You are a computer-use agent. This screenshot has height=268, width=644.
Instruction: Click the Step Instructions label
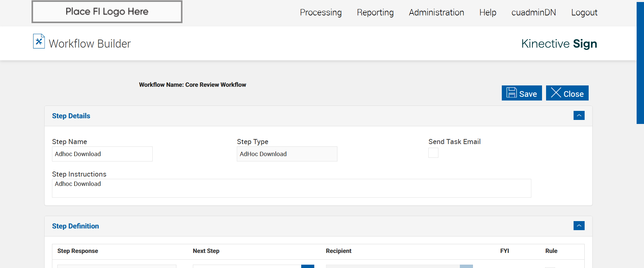click(x=79, y=174)
